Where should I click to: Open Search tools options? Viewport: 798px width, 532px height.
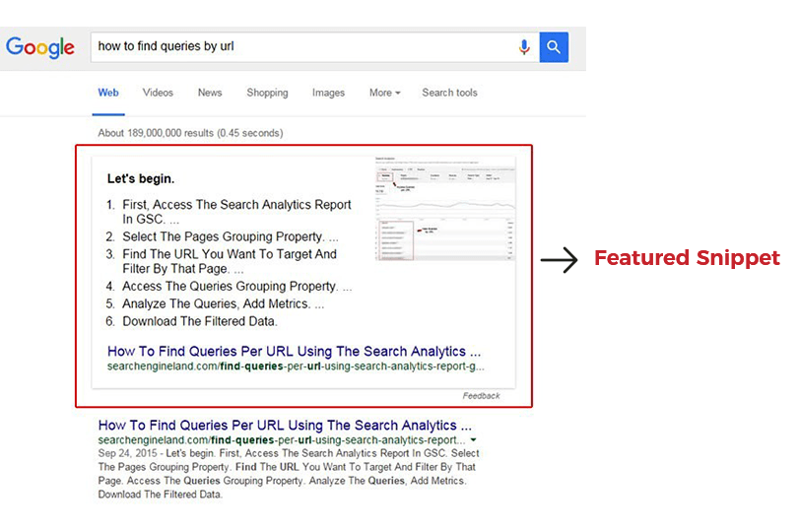click(x=449, y=93)
